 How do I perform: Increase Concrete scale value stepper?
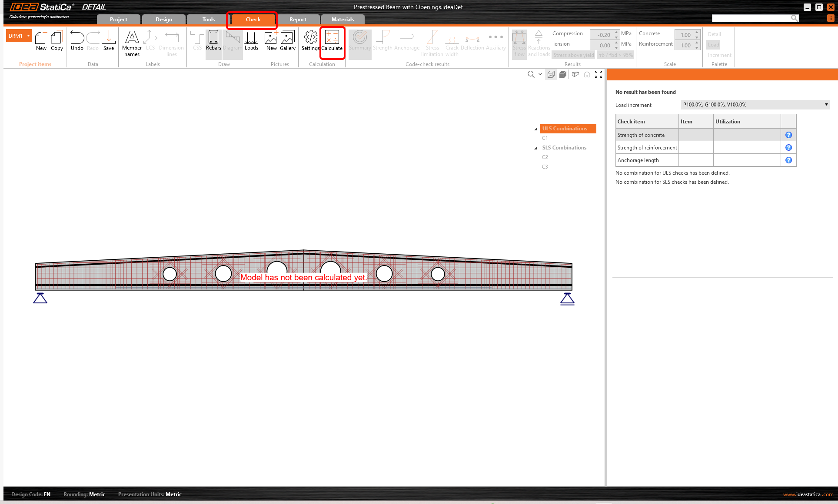tap(697, 32)
